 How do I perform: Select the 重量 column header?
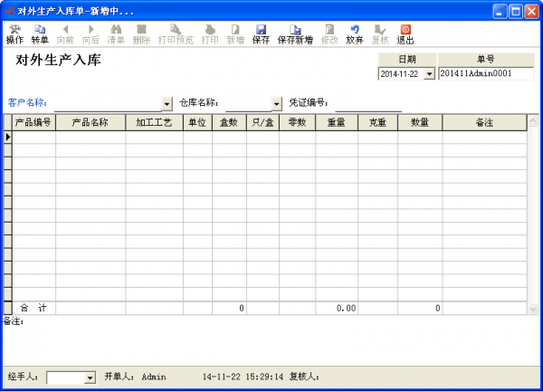point(336,122)
